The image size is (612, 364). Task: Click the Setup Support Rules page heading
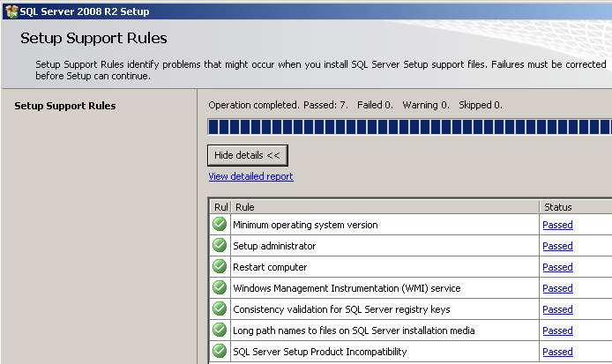click(x=93, y=38)
